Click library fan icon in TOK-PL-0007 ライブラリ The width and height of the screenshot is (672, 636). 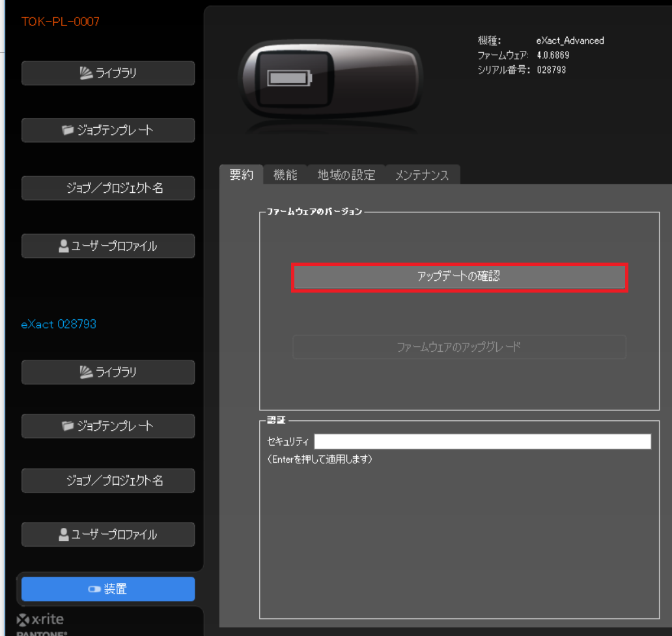pyautogui.click(x=86, y=73)
